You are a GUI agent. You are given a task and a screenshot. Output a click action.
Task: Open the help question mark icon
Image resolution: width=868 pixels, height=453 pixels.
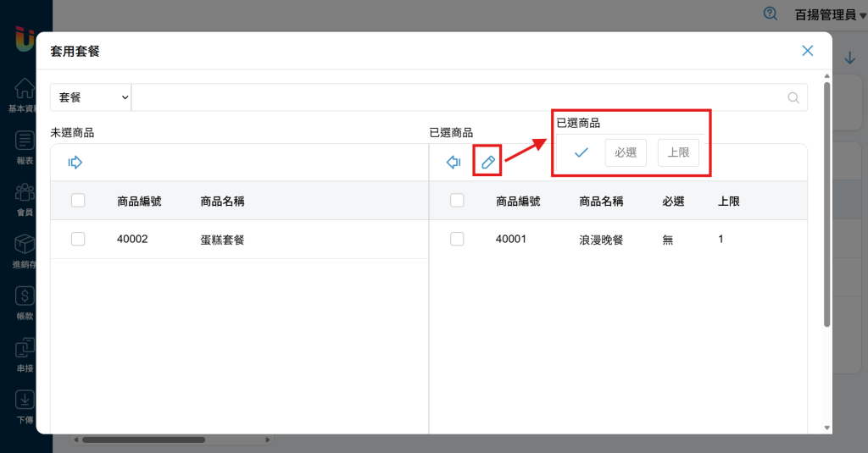pyautogui.click(x=770, y=14)
